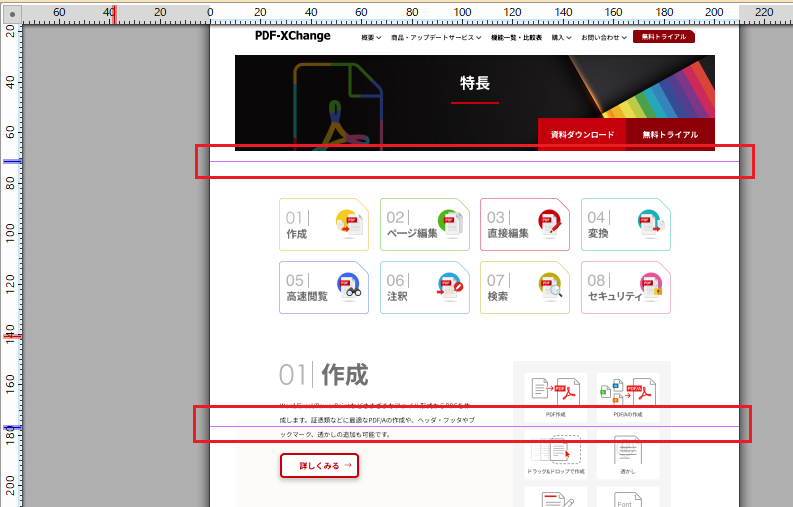Open the 04 変換 feature card
The width and height of the screenshot is (793, 507).
pos(626,225)
